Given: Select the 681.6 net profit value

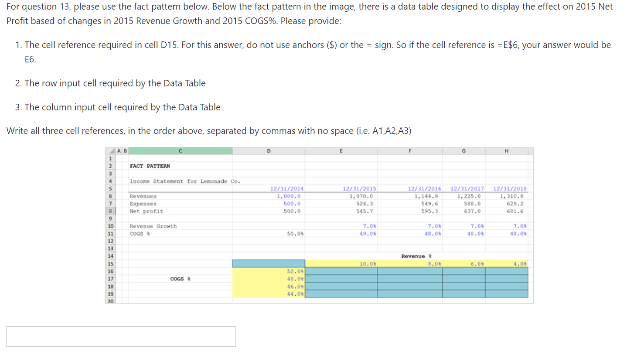Looking at the screenshot, I should [x=515, y=211].
